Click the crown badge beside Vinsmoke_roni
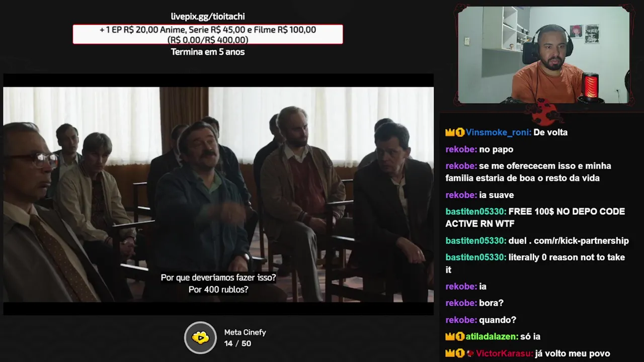The height and width of the screenshot is (362, 644). 450,133
